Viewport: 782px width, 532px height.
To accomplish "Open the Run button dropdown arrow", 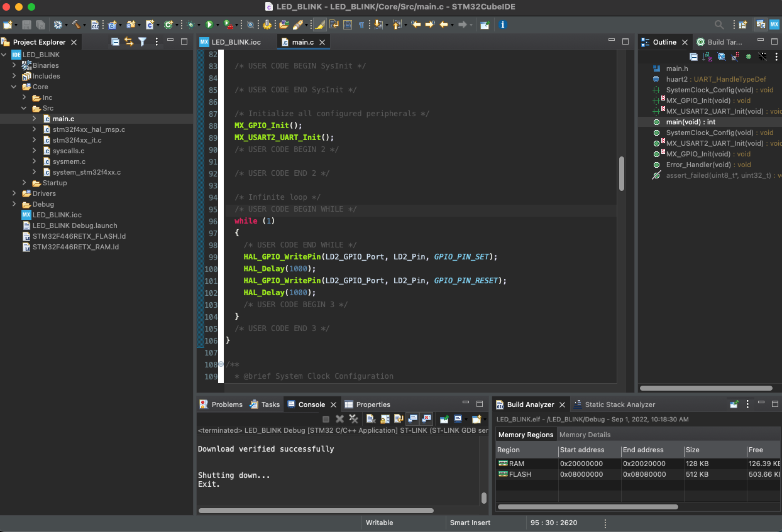I will tap(218, 24).
